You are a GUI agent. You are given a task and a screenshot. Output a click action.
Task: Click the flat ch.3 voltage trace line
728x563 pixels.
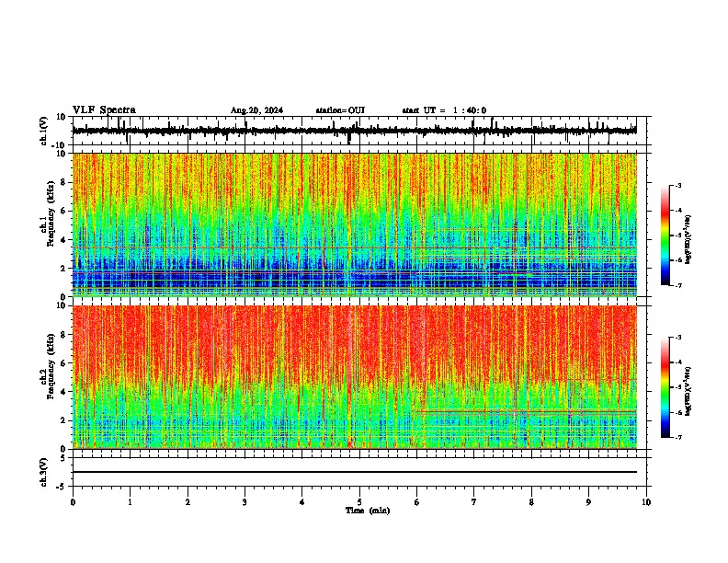355,472
